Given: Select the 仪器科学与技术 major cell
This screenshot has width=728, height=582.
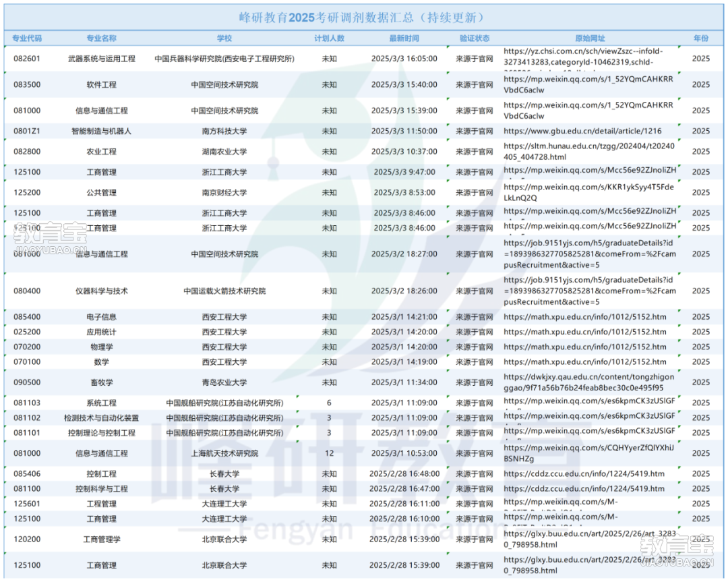Looking at the screenshot, I should tap(101, 291).
